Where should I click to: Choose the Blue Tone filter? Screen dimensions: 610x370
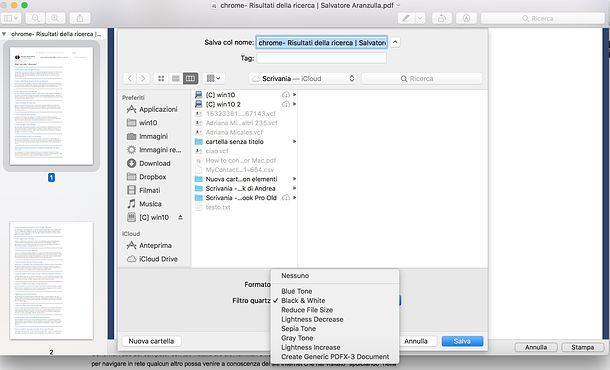(x=335, y=291)
